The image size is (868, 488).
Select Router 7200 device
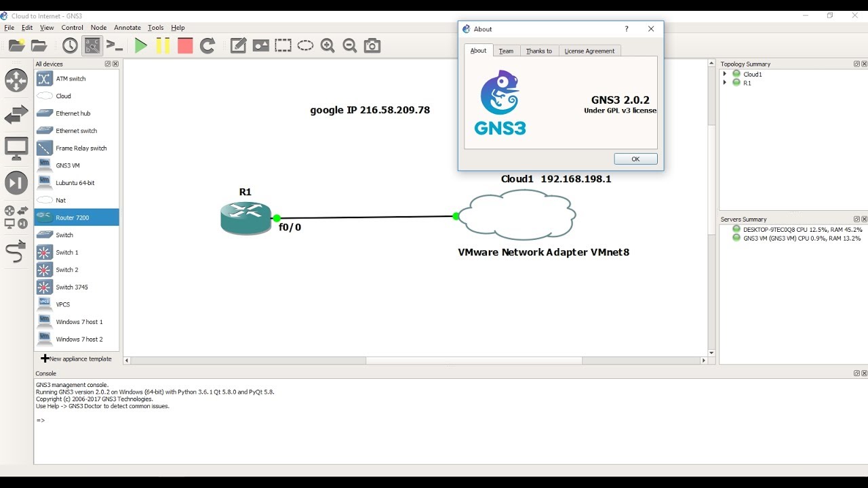pyautogui.click(x=77, y=218)
